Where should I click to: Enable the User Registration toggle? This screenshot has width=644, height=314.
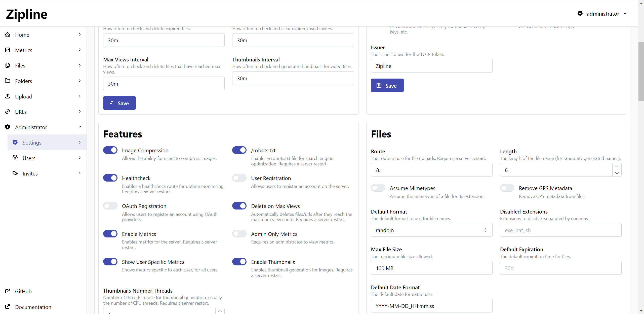click(239, 178)
